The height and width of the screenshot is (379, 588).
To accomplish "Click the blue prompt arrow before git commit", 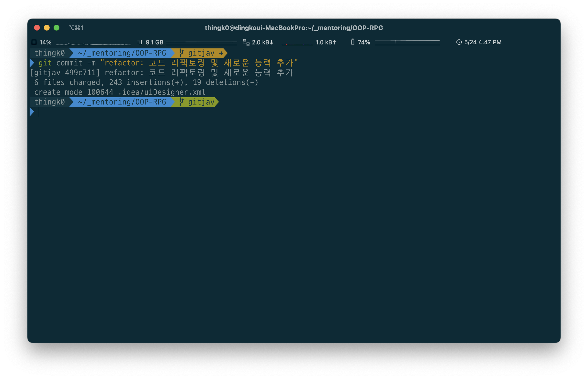I will [x=32, y=63].
